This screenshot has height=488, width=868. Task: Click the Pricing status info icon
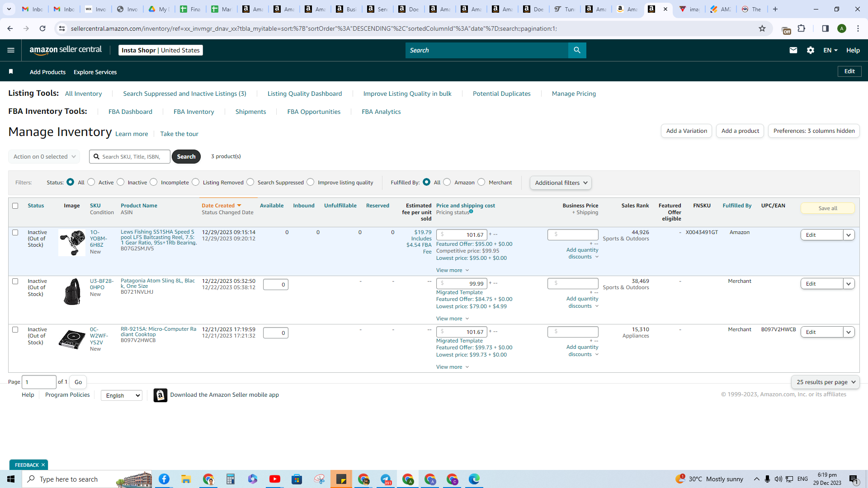(471, 211)
